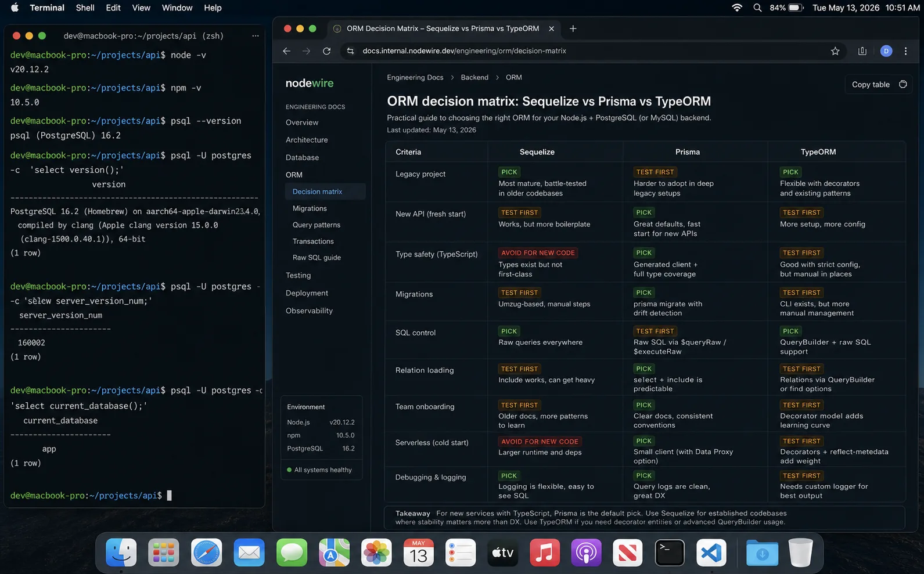This screenshot has height=574, width=924.
Task: Open Terminal window options ellipsis
Action: click(256, 36)
